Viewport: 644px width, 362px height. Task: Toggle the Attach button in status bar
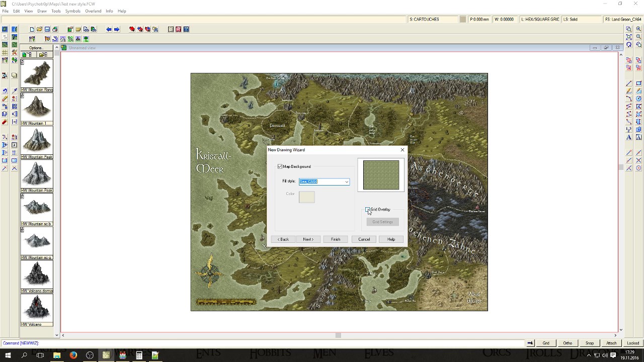[x=611, y=343]
